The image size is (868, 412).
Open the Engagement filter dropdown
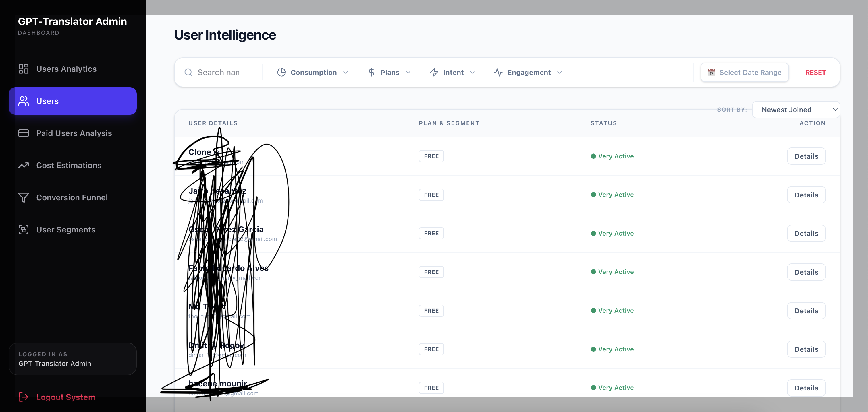pos(528,72)
